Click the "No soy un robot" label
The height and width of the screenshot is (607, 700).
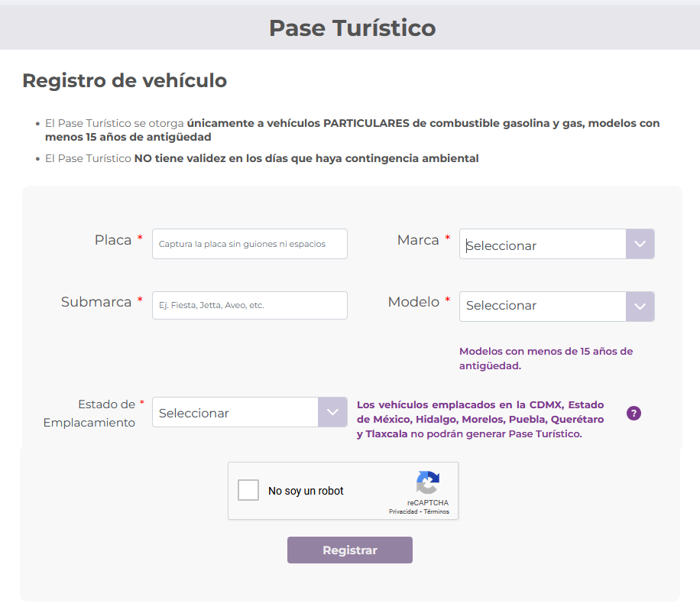pyautogui.click(x=306, y=491)
